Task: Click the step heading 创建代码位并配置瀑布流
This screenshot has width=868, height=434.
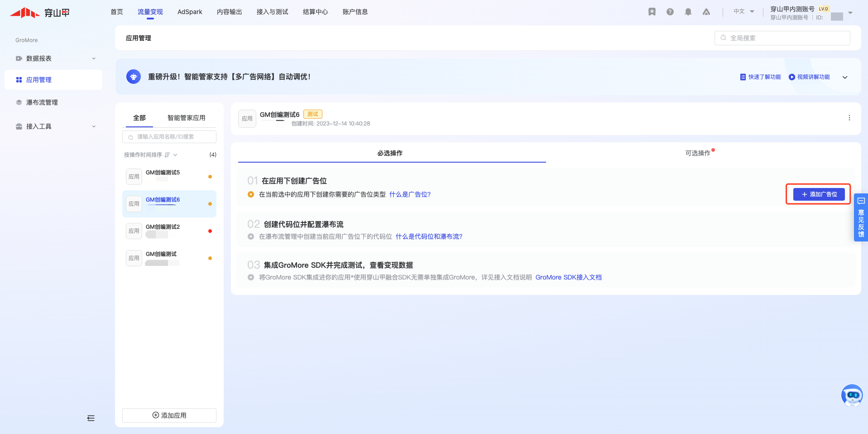Action: pos(304,224)
